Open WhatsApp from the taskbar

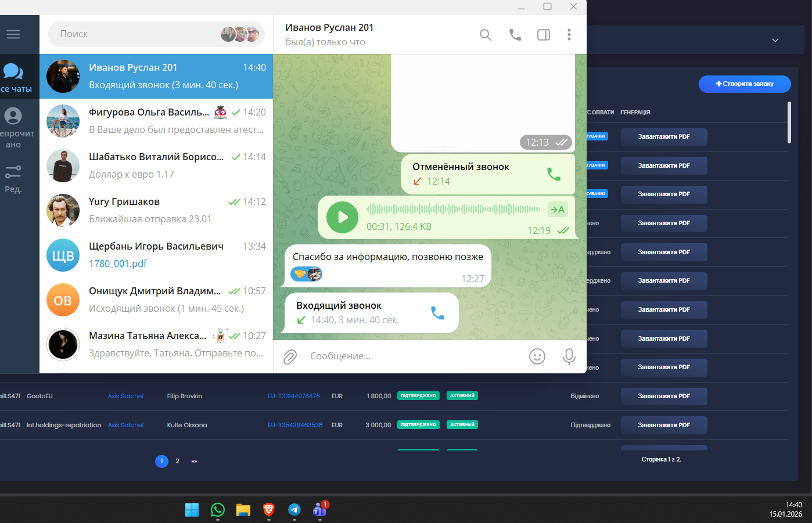tap(218, 510)
